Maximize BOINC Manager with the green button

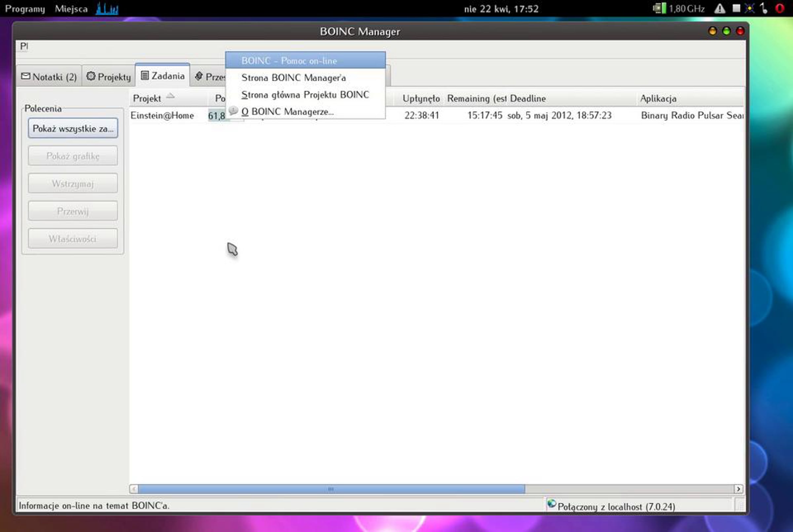point(726,31)
